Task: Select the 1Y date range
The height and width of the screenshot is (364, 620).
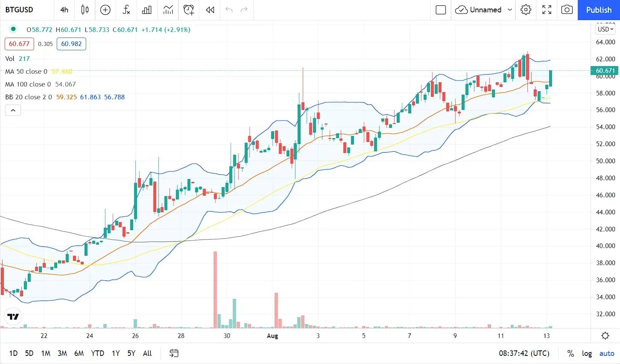Action: pos(116,353)
